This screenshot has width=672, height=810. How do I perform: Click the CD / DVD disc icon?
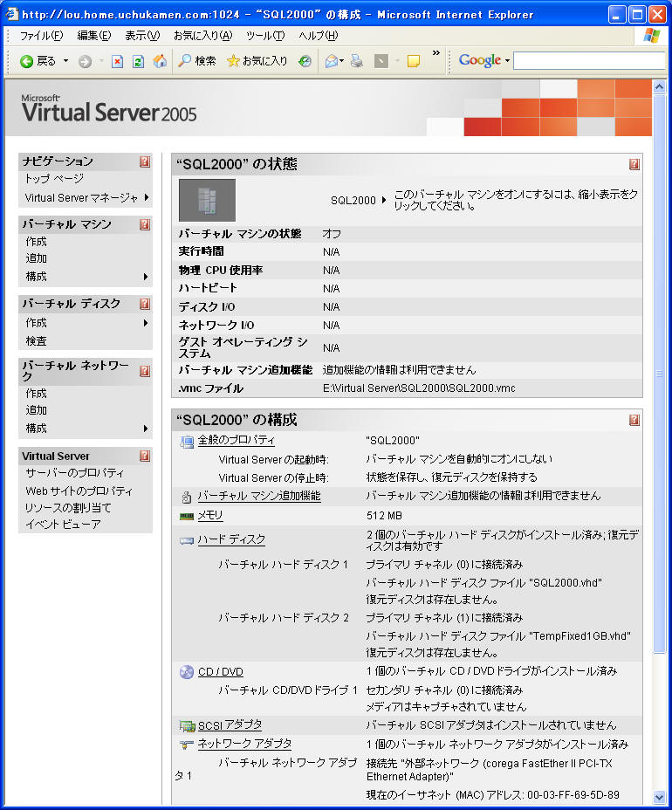coord(187,672)
